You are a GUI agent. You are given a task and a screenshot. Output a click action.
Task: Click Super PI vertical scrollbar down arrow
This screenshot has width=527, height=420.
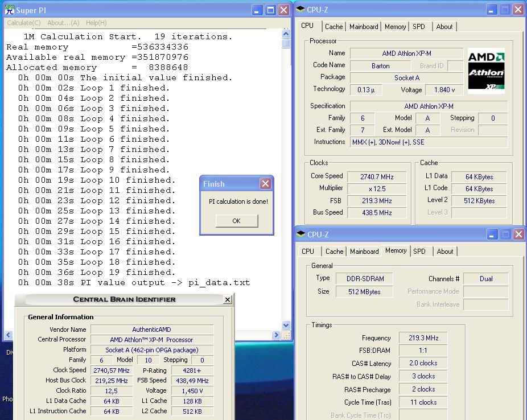[286, 324]
